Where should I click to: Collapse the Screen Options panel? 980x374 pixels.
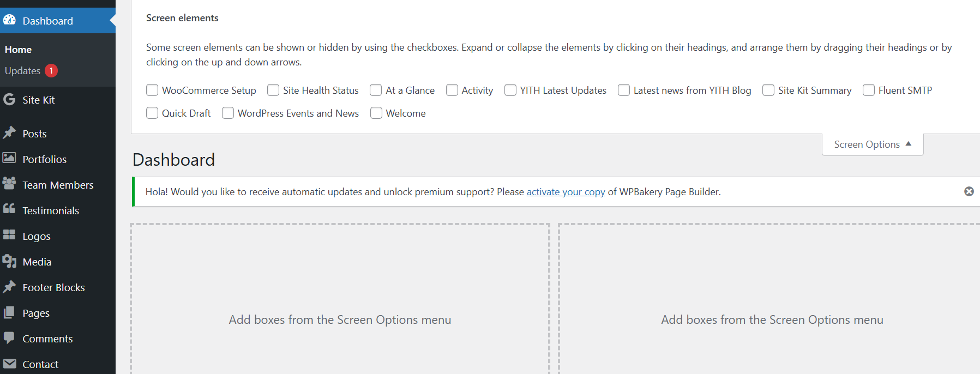(x=872, y=144)
